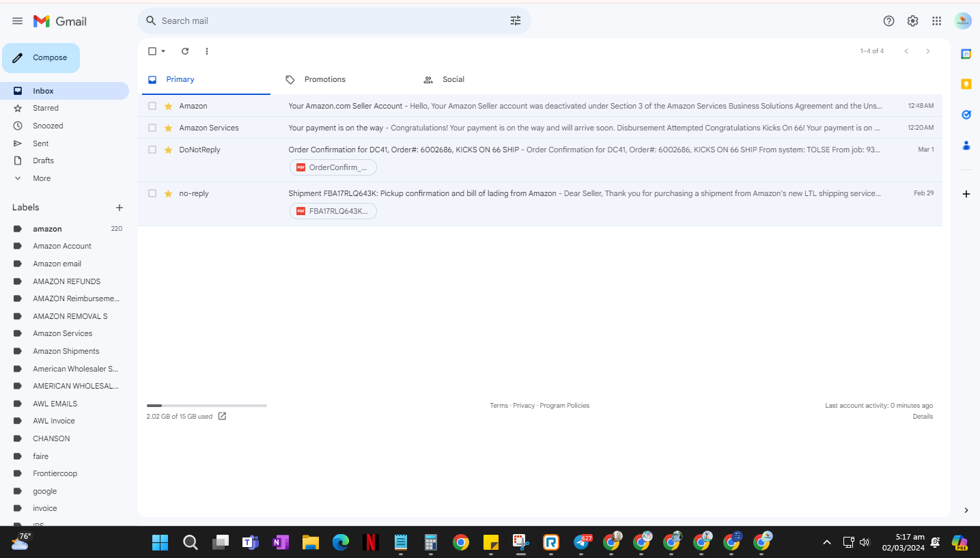Open Google Calendar side panel
Screen dimensions: 980x558
click(966, 54)
